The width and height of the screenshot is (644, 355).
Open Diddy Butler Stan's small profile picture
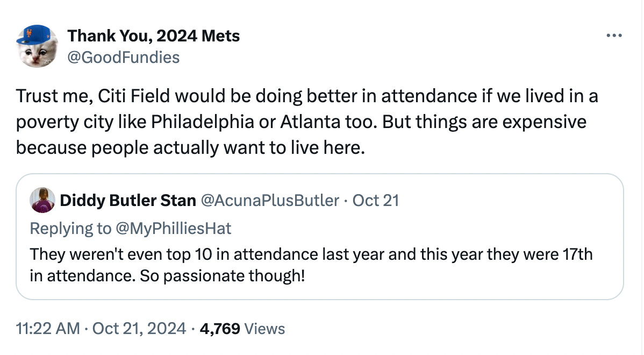click(x=42, y=200)
